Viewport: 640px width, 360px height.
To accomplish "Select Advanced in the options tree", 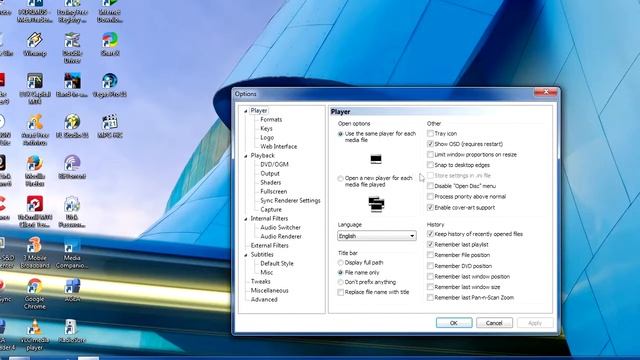I will pos(264,299).
